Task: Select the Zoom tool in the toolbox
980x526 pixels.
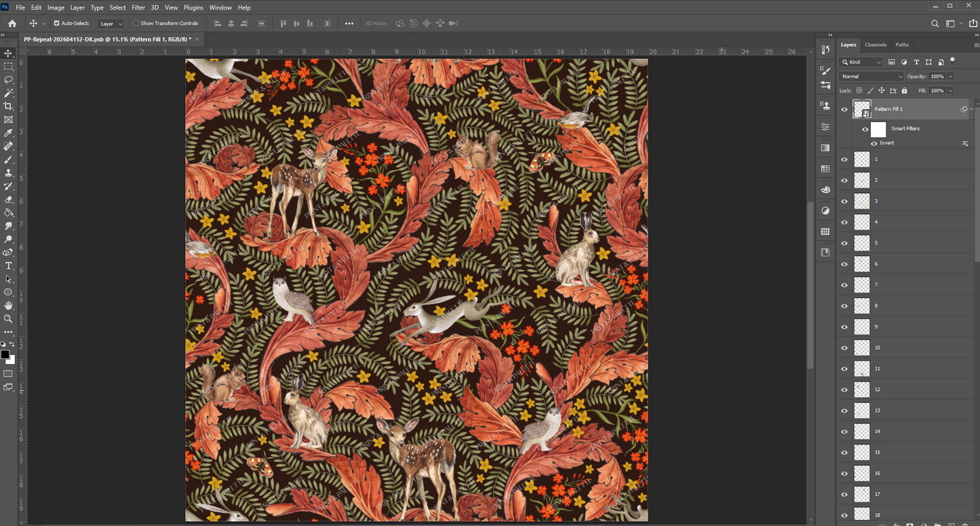Action: [9, 319]
